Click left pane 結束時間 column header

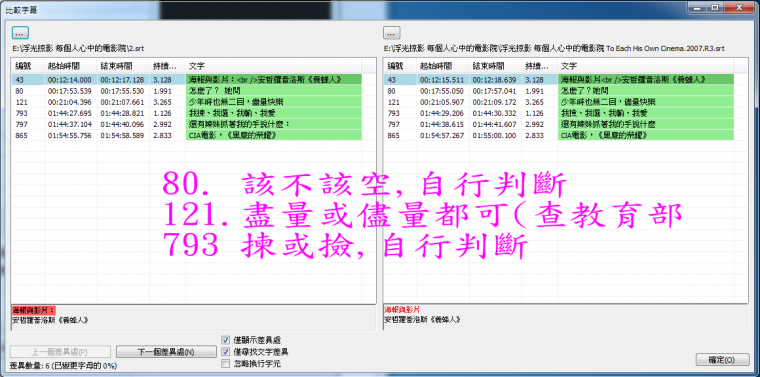click(124, 66)
